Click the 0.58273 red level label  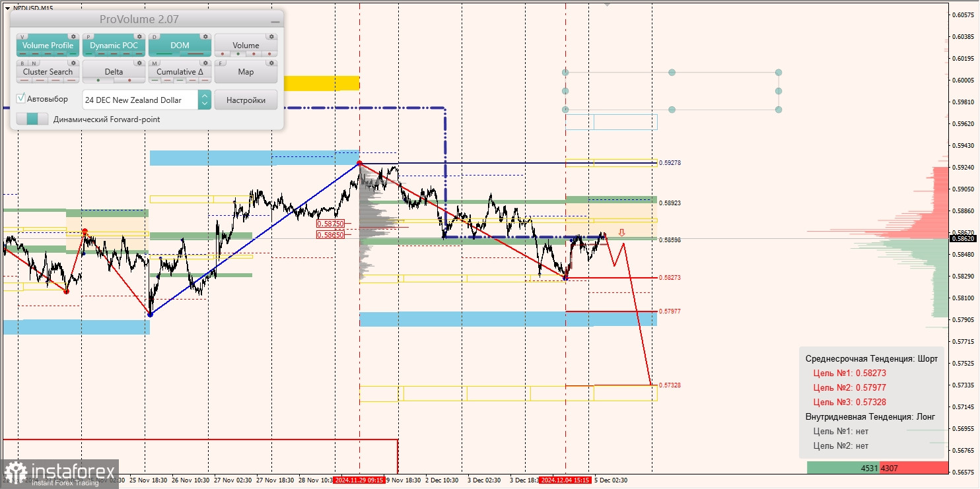click(670, 278)
